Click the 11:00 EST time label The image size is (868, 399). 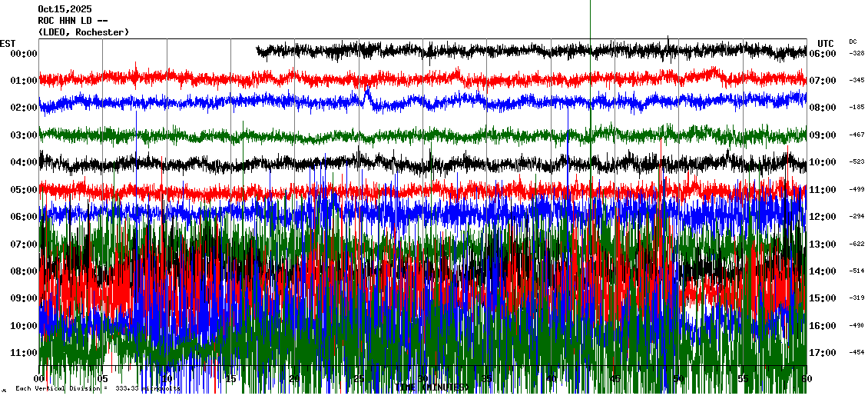click(x=24, y=353)
